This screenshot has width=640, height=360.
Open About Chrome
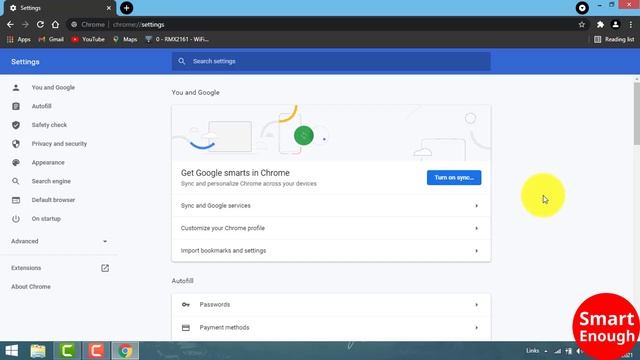tap(31, 287)
